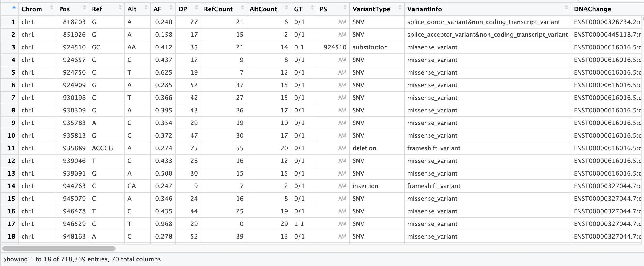Click the PS value 924510 in row 3
This screenshot has height=266, width=644.
(335, 47)
